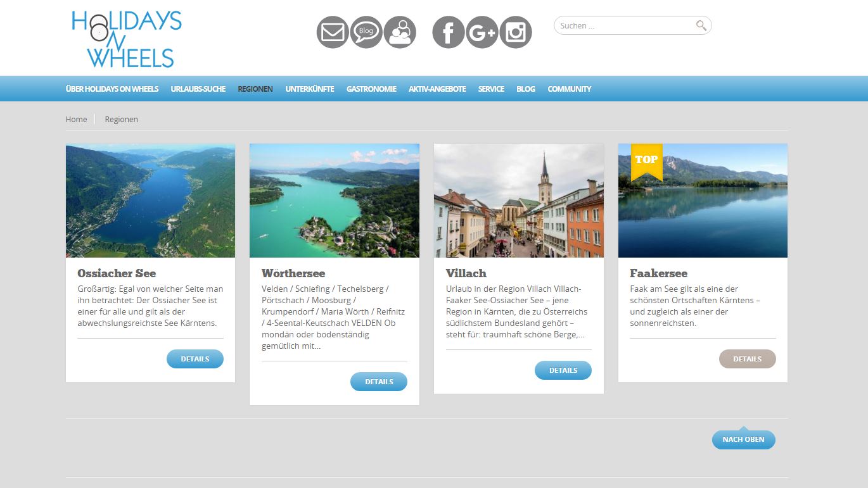The height and width of the screenshot is (488, 868).
Task: Click the Faakersee title
Action: click(x=659, y=273)
